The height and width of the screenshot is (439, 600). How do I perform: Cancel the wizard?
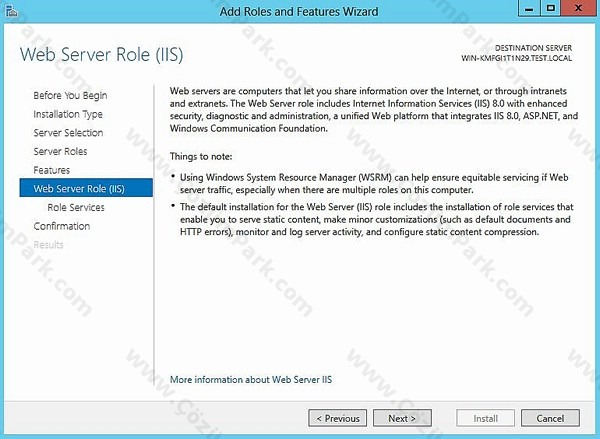550,418
